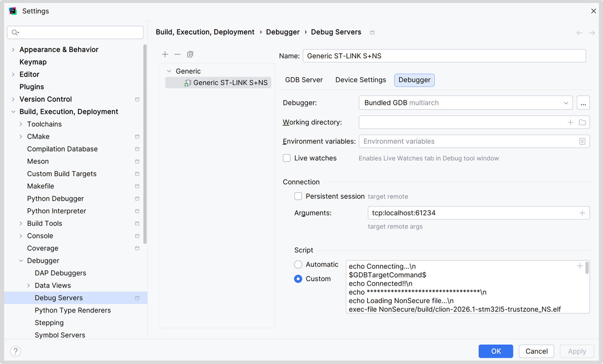
Task: Remove selected debug server with minus icon
Action: point(178,55)
